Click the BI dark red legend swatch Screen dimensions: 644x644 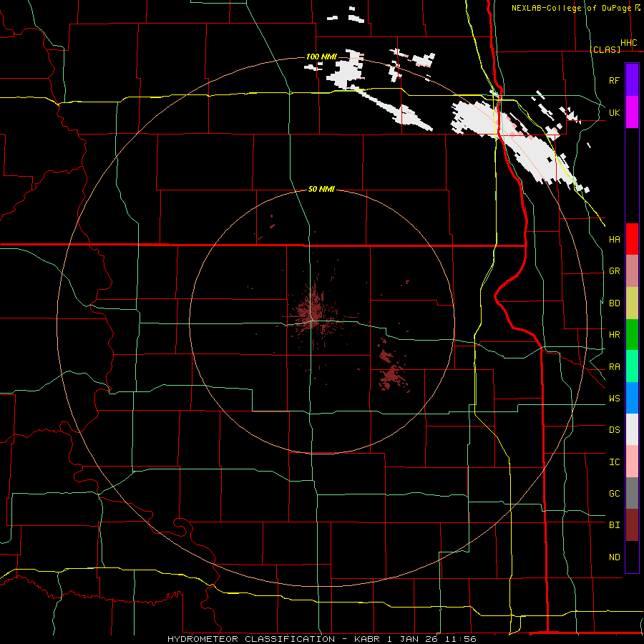coord(632,525)
